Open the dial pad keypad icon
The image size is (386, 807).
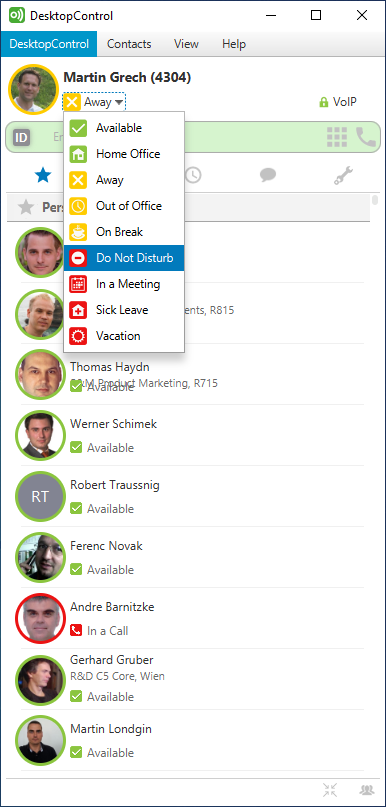coord(337,137)
